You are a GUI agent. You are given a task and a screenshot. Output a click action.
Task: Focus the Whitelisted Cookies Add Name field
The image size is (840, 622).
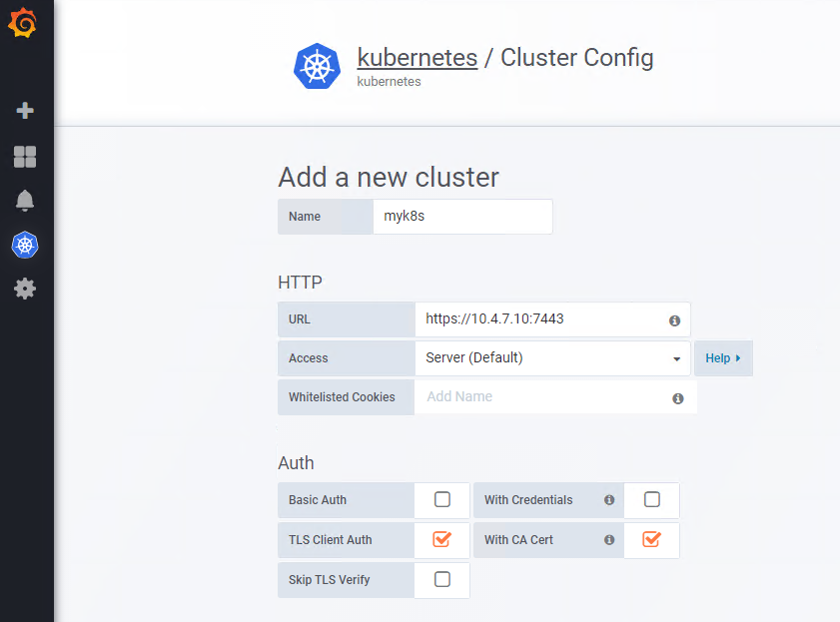click(555, 396)
